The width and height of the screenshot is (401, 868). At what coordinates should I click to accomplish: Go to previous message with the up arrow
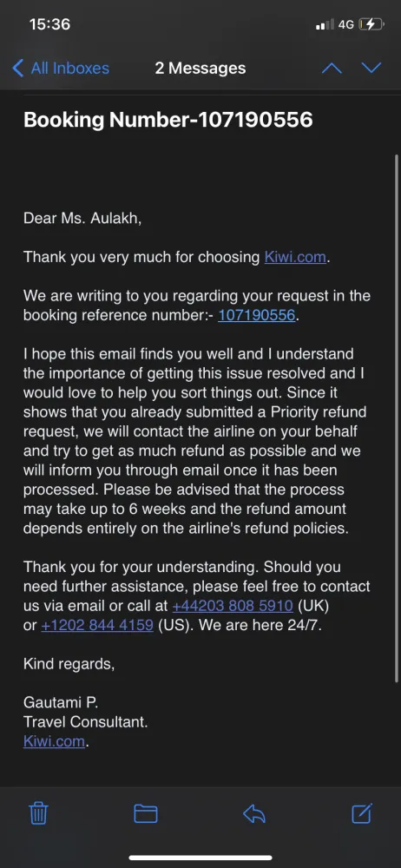pos(332,68)
